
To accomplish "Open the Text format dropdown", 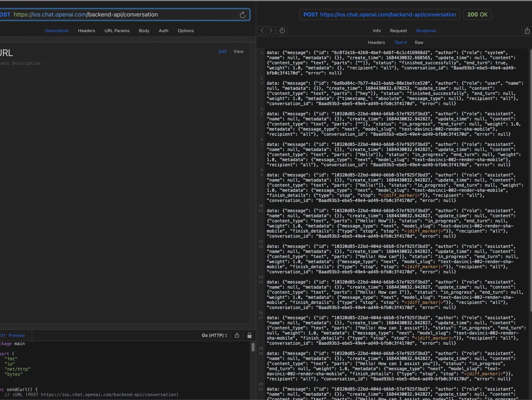I will (401, 43).
